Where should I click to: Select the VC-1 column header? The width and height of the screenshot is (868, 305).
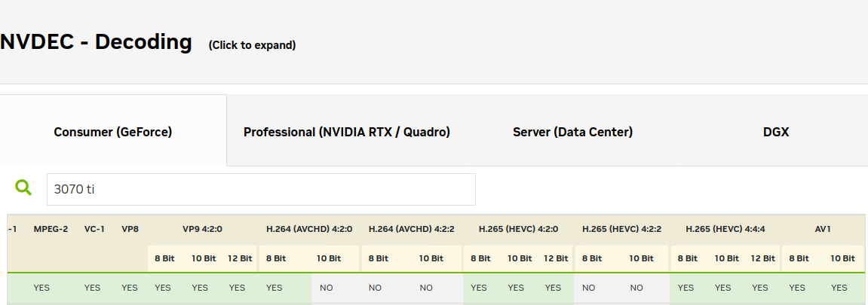point(94,229)
